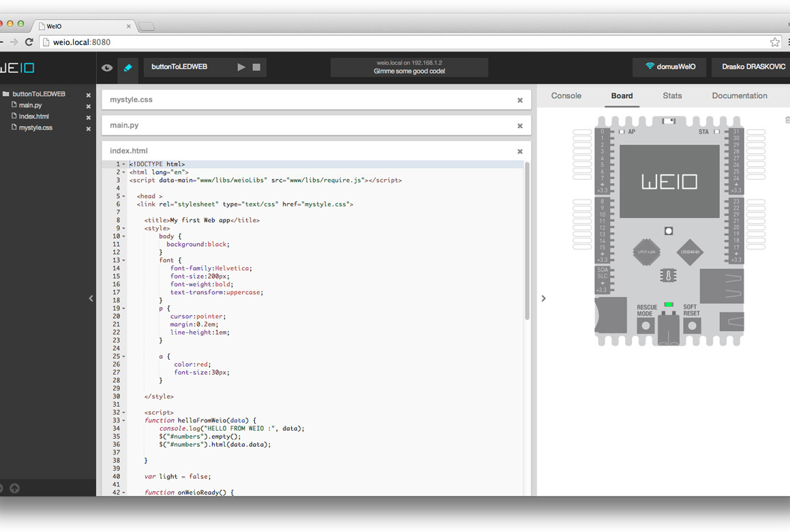
Task: Click the browser forward arrow
Action: 14,42
